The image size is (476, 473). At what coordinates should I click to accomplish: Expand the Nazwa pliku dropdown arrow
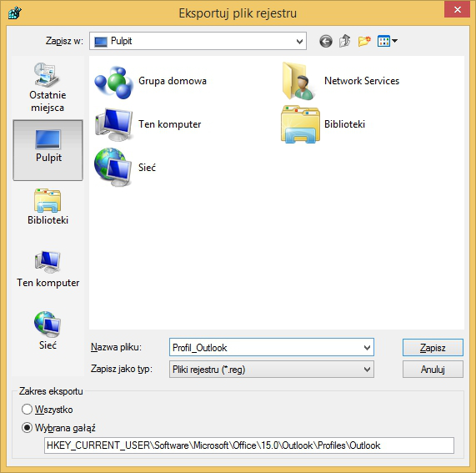click(x=367, y=348)
